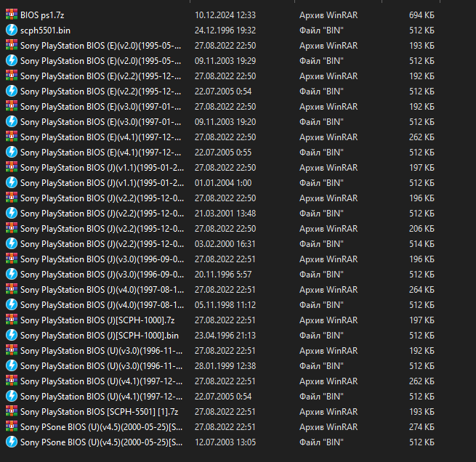Click the date '09.11.2003 19:20'
Screen dimensions: 476x462
[x=225, y=122]
